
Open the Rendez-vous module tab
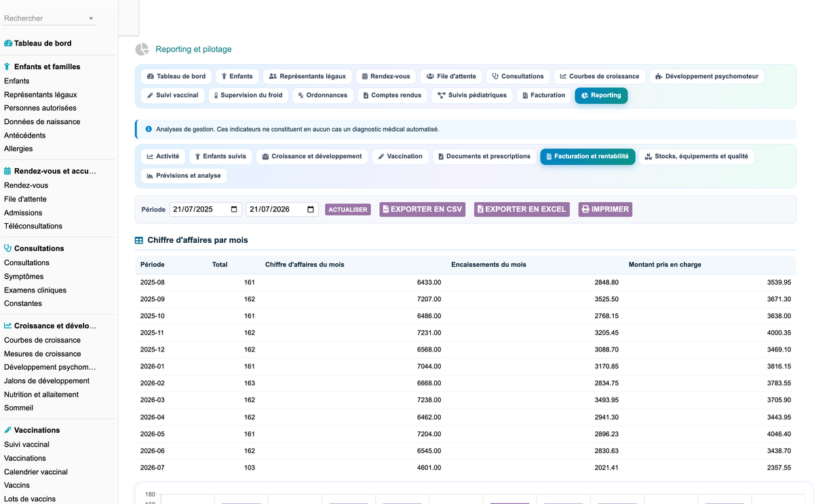[386, 77]
